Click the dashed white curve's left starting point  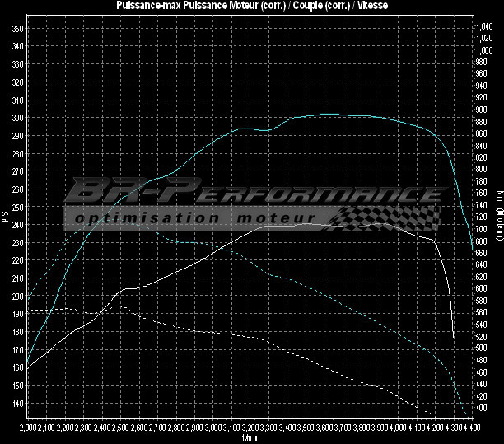(29, 311)
